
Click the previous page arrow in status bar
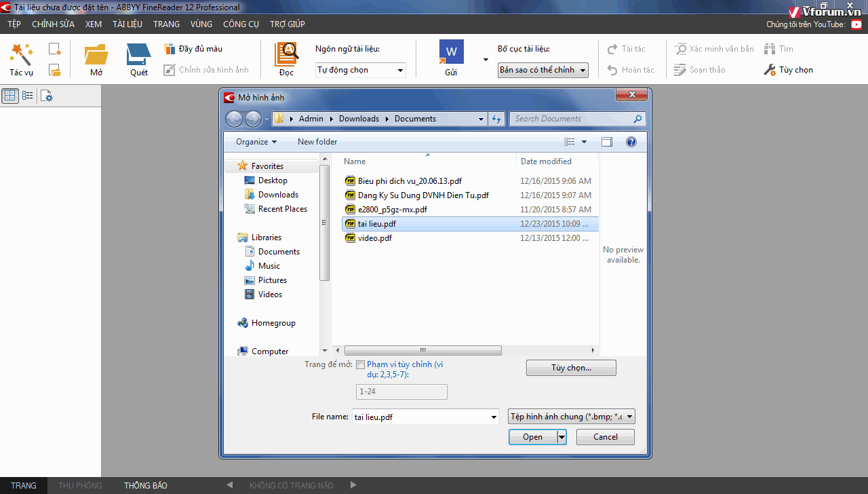[230, 485]
